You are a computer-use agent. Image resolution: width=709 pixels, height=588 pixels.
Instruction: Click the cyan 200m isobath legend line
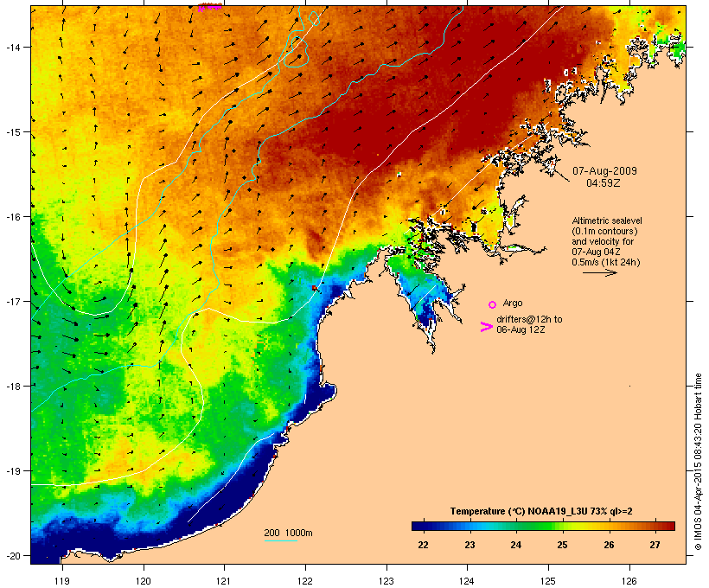click(x=281, y=540)
